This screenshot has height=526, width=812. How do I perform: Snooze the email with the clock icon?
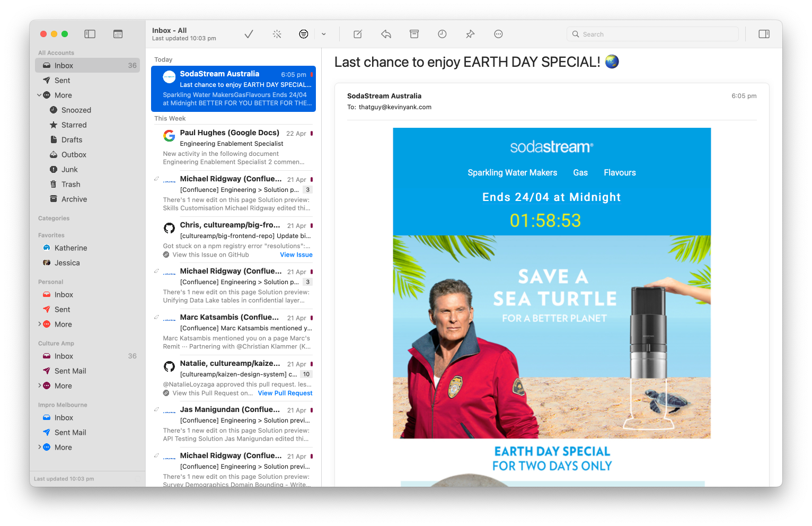click(442, 34)
